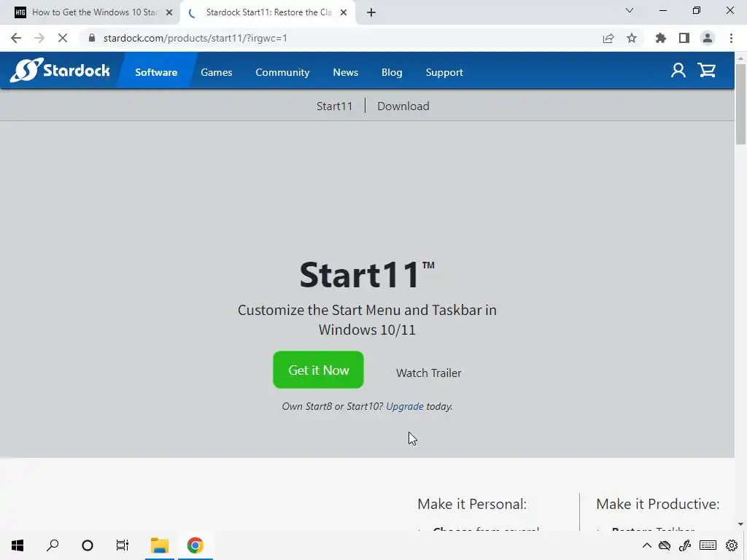Click the scrollbar down arrow
Image resolution: width=747 pixels, height=560 pixels.
pos(740,524)
